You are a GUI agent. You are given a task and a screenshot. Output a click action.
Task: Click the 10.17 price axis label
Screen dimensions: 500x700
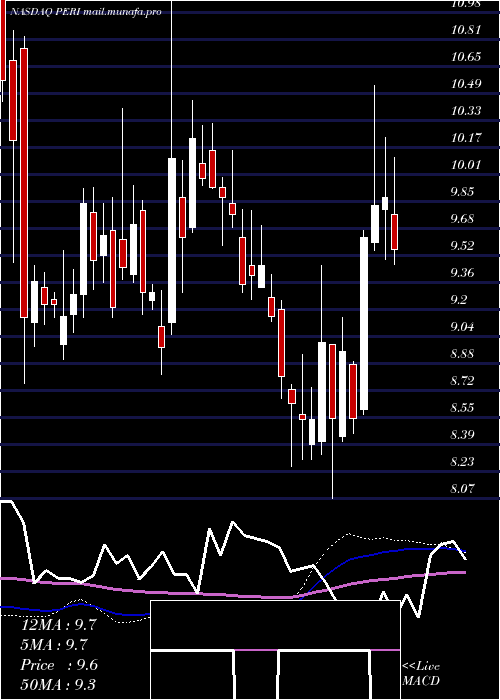pos(466,138)
